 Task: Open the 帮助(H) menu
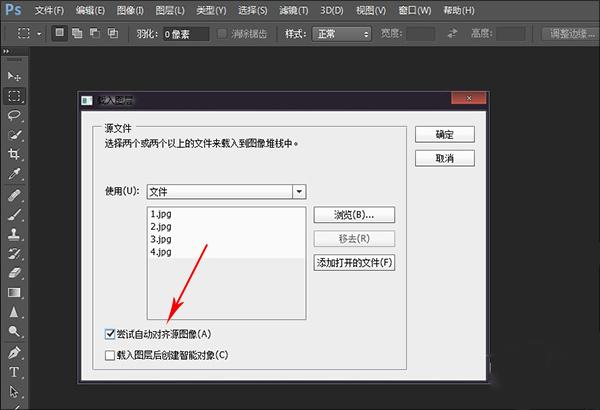point(458,10)
